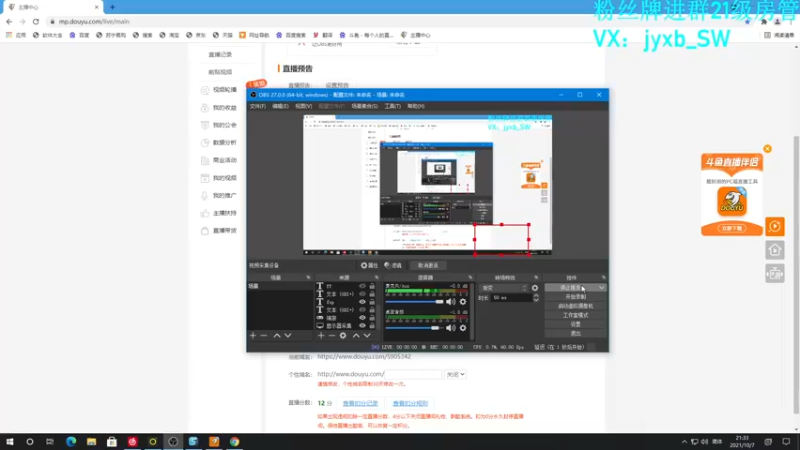Start the OBS virtual camera
This screenshot has height=450, width=800.
(576, 306)
